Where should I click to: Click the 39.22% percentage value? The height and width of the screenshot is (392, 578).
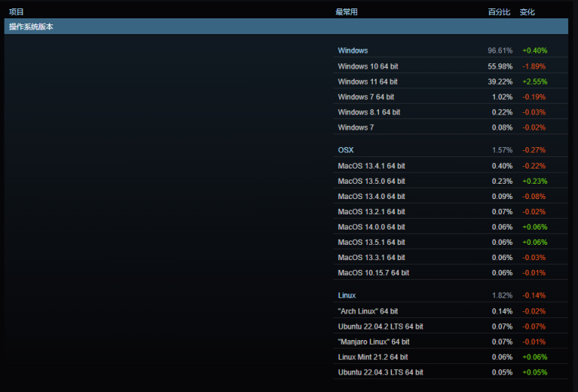click(x=500, y=82)
